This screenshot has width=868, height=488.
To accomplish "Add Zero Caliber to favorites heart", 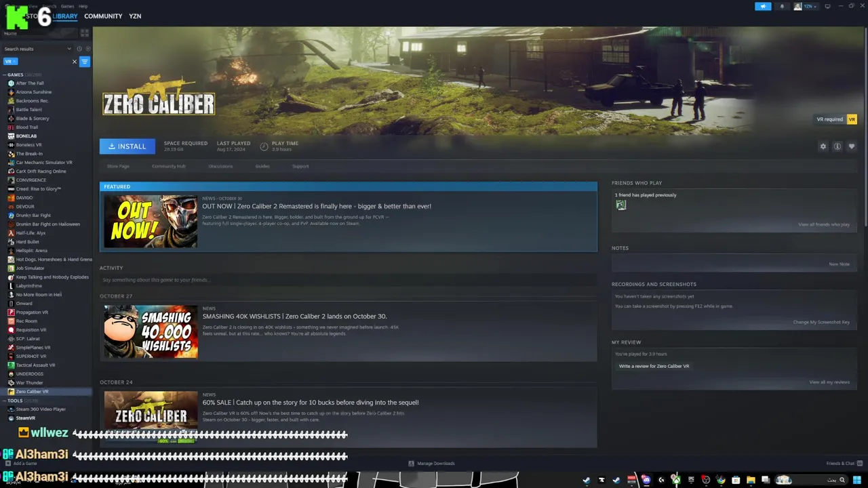I will coord(852,146).
